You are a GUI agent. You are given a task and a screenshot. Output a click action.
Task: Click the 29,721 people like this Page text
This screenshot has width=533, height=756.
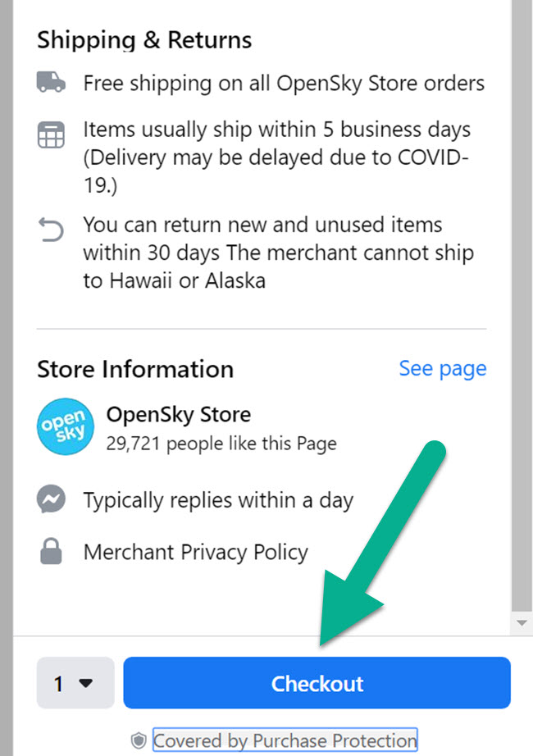[x=221, y=444]
